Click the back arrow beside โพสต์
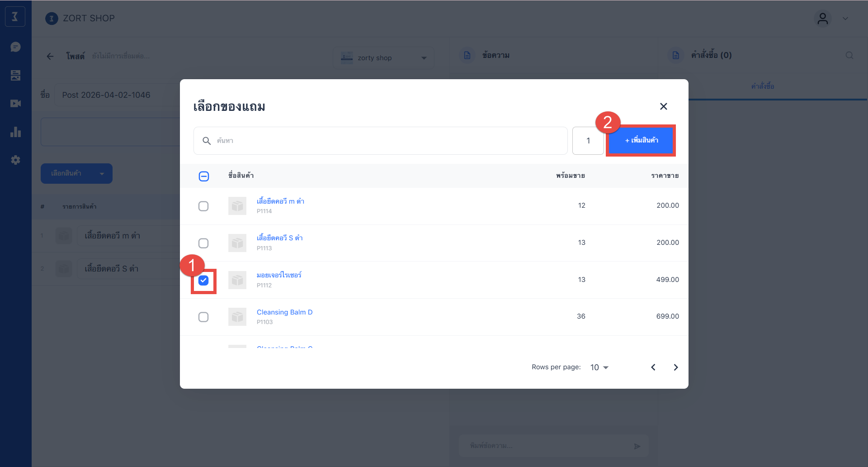Image resolution: width=868 pixels, height=467 pixels. tap(50, 56)
